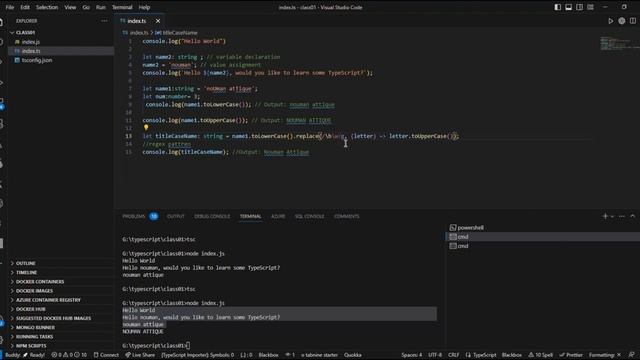Screen dimensions: 640x360
Task: Expand the DOCKER HUB section
Action: pyautogui.click(x=61, y=309)
